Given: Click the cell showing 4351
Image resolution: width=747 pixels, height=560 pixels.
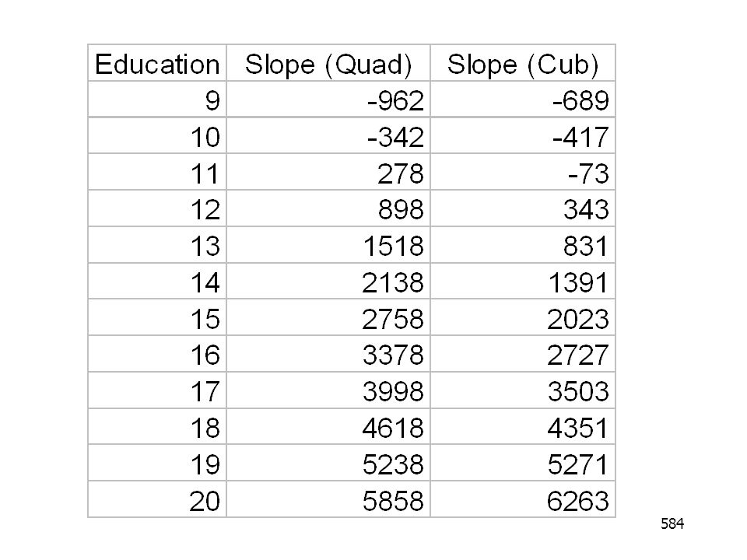Looking at the screenshot, I should tap(523, 427).
